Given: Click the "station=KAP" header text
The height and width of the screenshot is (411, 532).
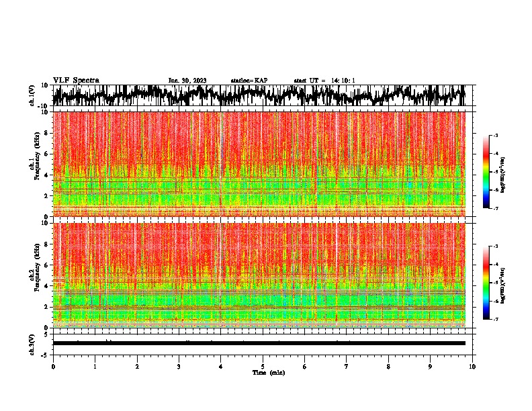Looking at the screenshot, I should (249, 81).
